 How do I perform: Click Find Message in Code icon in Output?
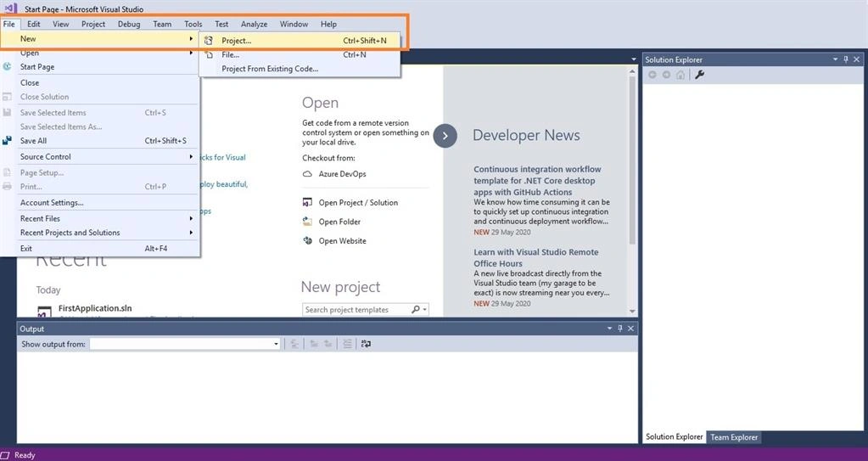[294, 344]
